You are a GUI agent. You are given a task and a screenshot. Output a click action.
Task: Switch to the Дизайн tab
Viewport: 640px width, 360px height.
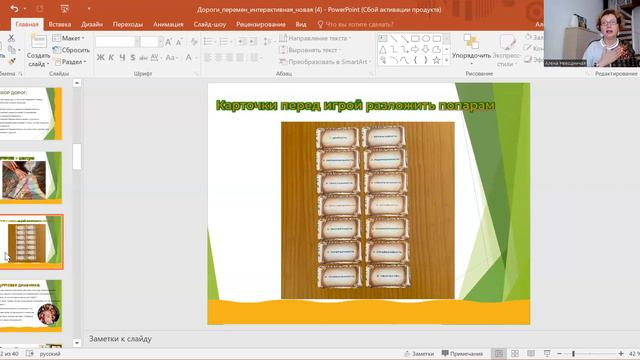(92, 24)
